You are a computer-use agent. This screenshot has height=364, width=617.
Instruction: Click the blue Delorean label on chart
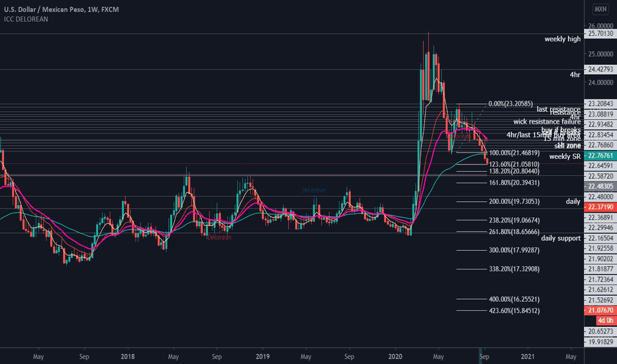click(314, 190)
